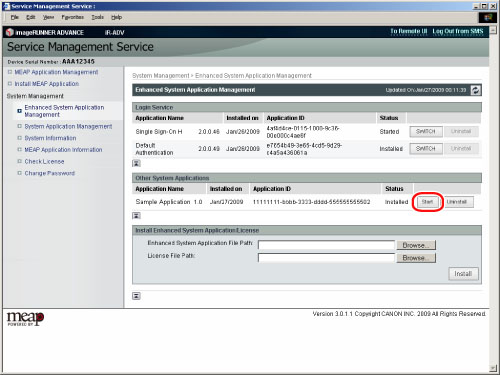Open MEAP Application Management
The image size is (500, 375).
[x=56, y=72]
